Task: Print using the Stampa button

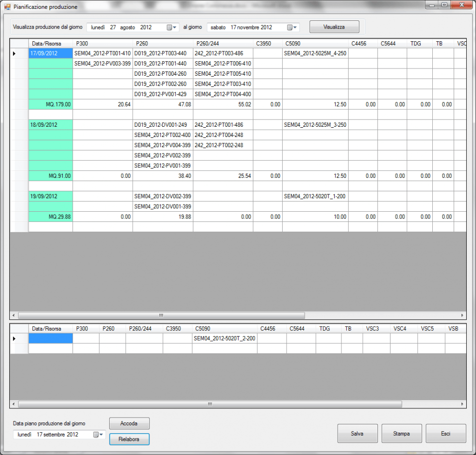Action: 401,434
